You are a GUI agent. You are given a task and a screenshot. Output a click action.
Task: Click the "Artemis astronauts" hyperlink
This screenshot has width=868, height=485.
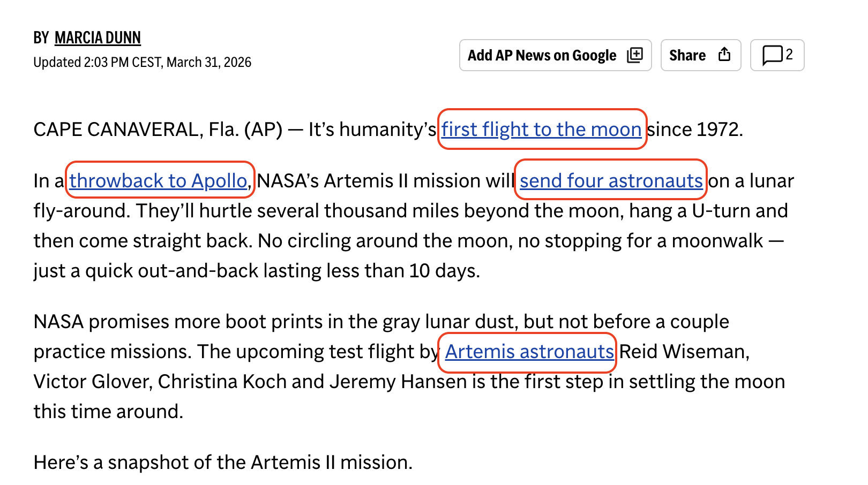[x=529, y=352]
